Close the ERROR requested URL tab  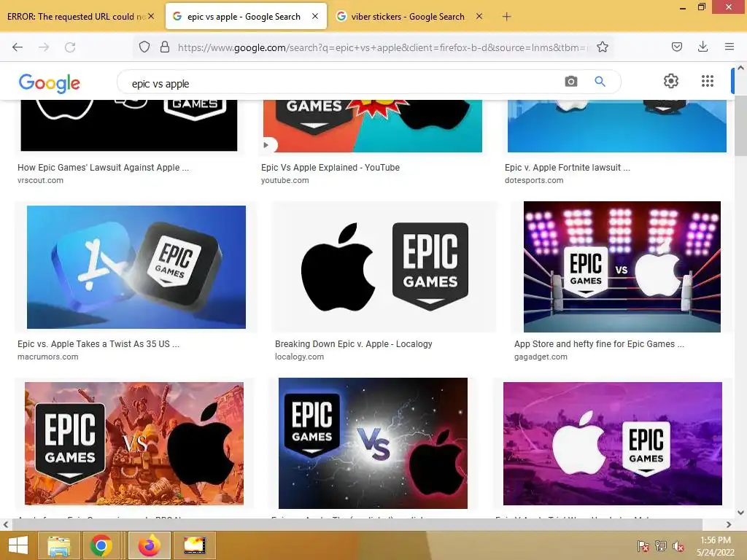point(151,16)
